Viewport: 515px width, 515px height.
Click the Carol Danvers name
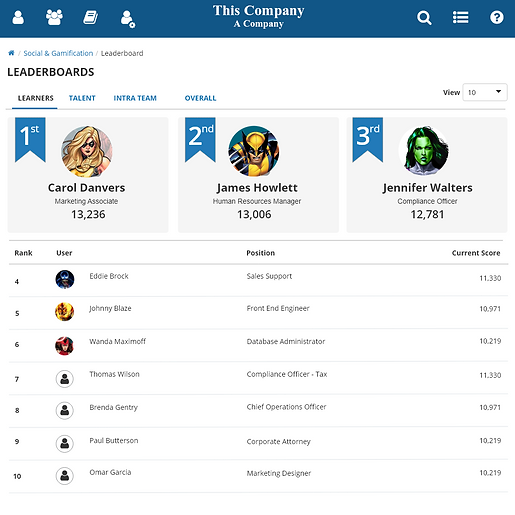point(87,188)
